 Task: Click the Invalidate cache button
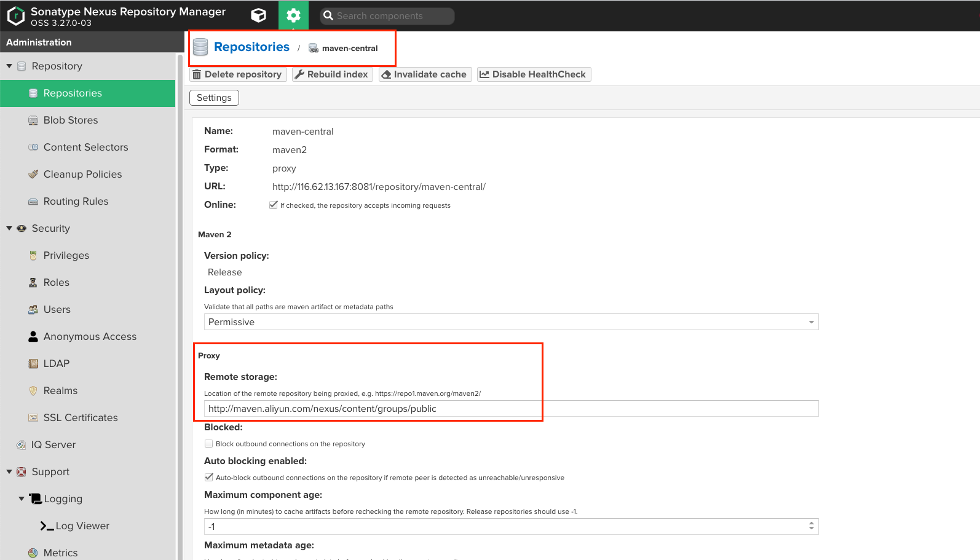click(425, 74)
